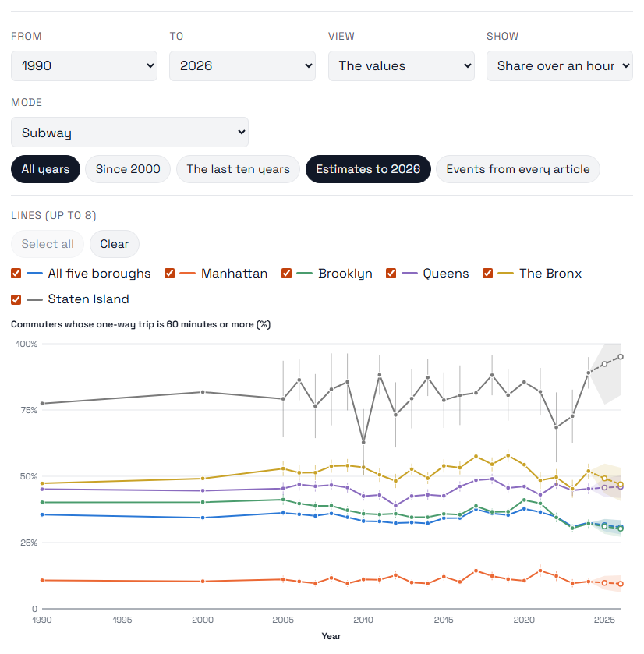Screen dimensions: 644x654
Task: Click the Queens 2012 data point
Action: (396, 506)
